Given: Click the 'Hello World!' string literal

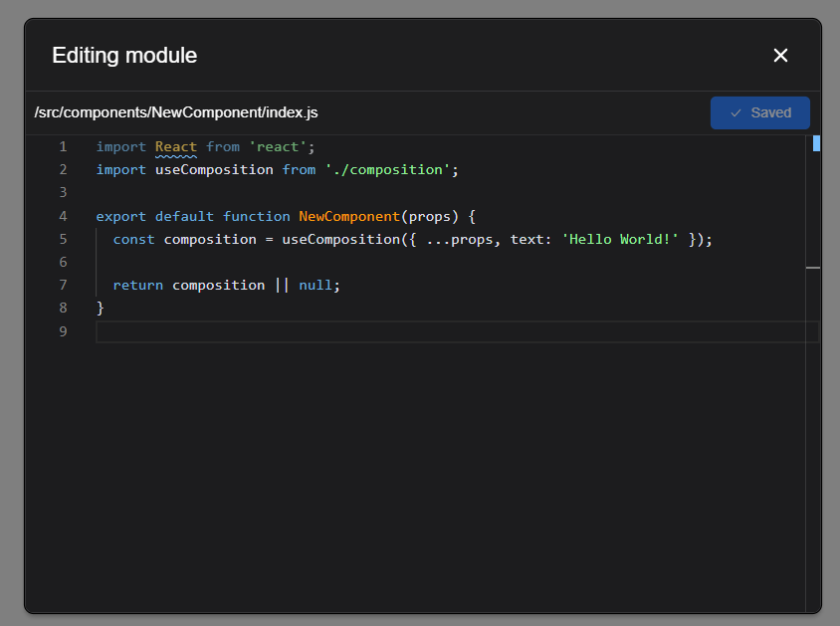Looking at the screenshot, I should 620,240.
